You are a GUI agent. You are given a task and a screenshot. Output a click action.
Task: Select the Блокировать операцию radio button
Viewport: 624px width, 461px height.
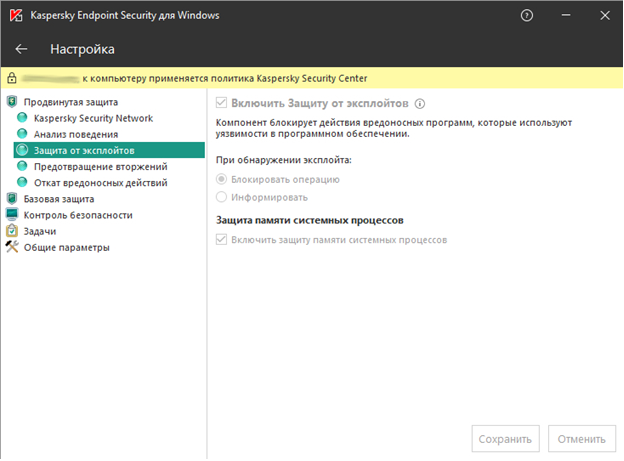[x=222, y=179]
